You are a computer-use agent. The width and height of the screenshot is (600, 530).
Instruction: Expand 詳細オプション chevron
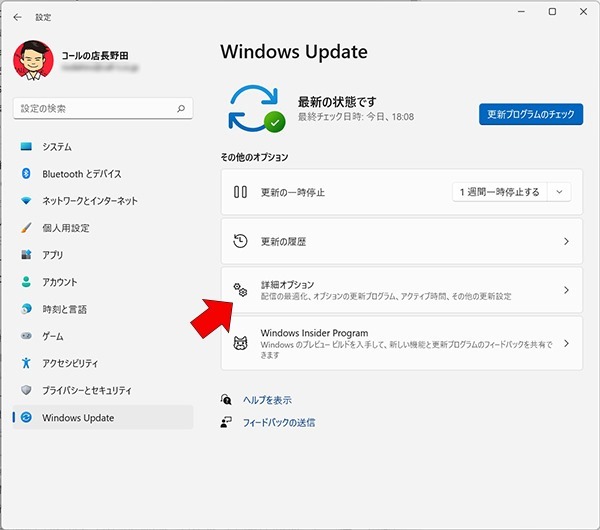(566, 290)
